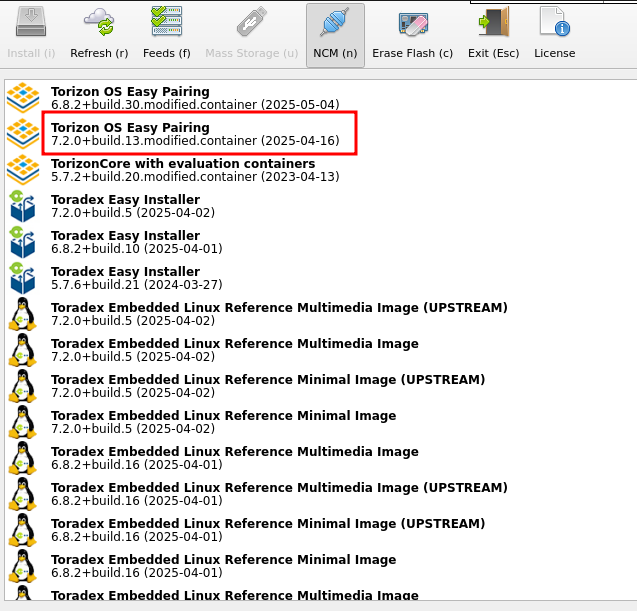Open the Feeds (f) server icon
637x611 pixels.
pos(167,22)
